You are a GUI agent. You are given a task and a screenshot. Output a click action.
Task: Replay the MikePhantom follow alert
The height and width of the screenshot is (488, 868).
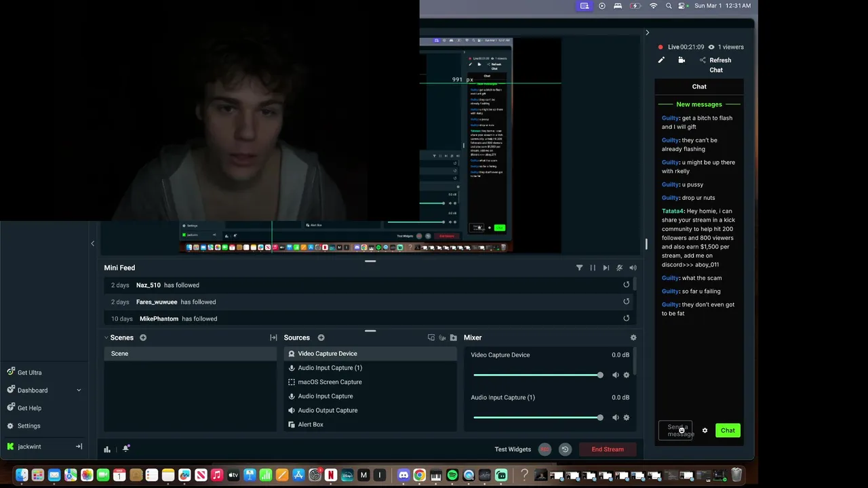pos(626,318)
